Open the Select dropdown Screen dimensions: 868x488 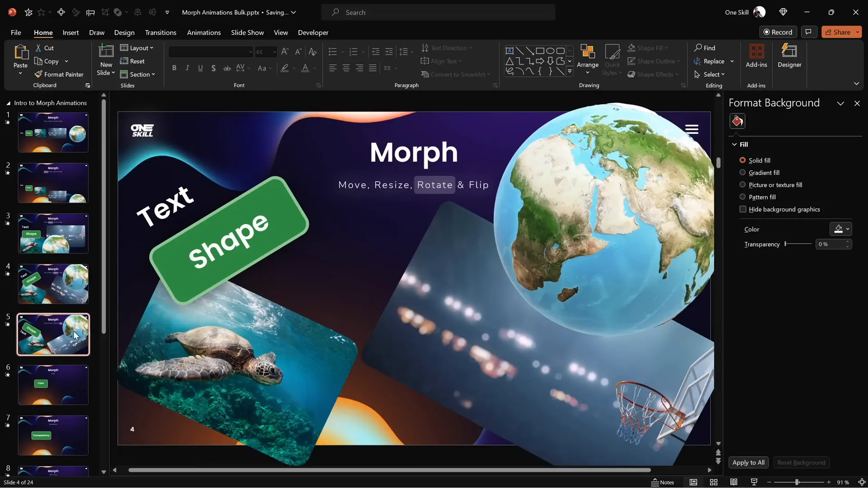pyautogui.click(x=709, y=74)
